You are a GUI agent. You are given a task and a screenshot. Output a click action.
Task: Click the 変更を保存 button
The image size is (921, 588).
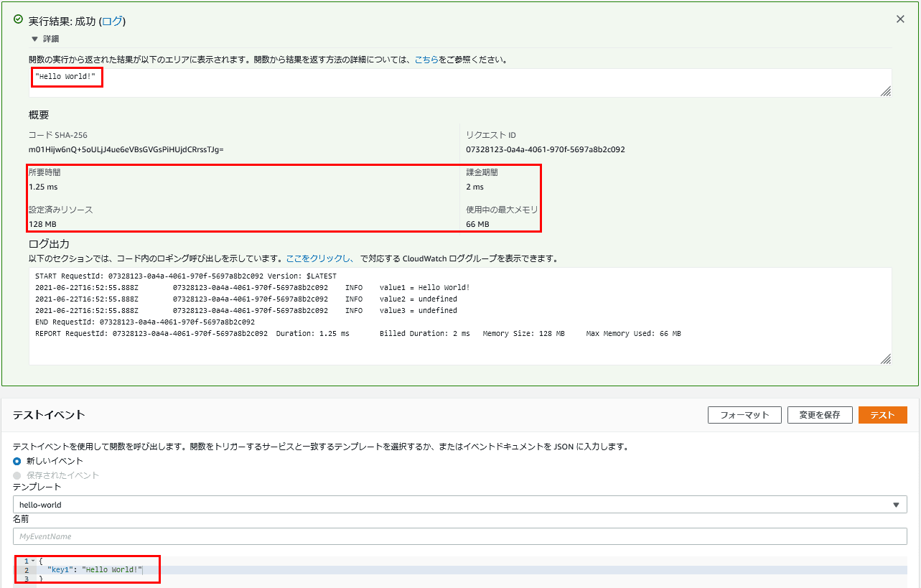(820, 415)
